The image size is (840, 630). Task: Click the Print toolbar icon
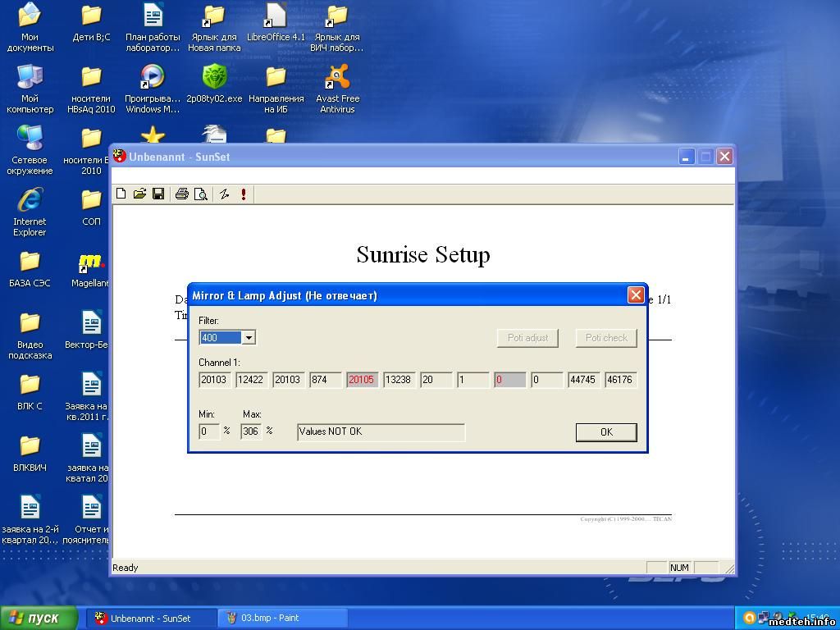182,194
